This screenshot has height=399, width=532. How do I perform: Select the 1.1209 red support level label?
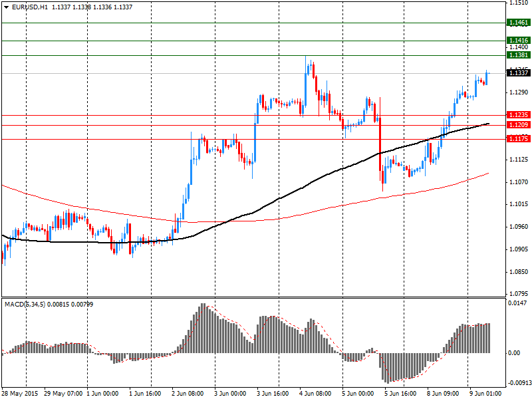pos(519,125)
